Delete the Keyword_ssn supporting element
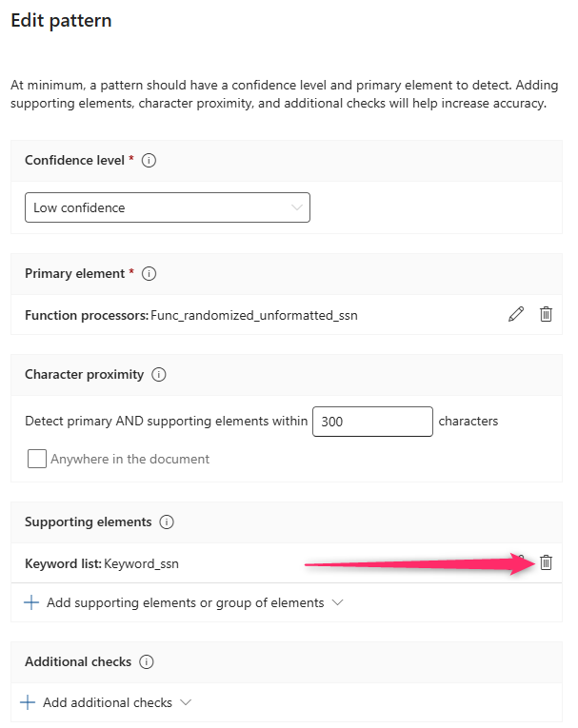578x728 pixels. coord(546,562)
